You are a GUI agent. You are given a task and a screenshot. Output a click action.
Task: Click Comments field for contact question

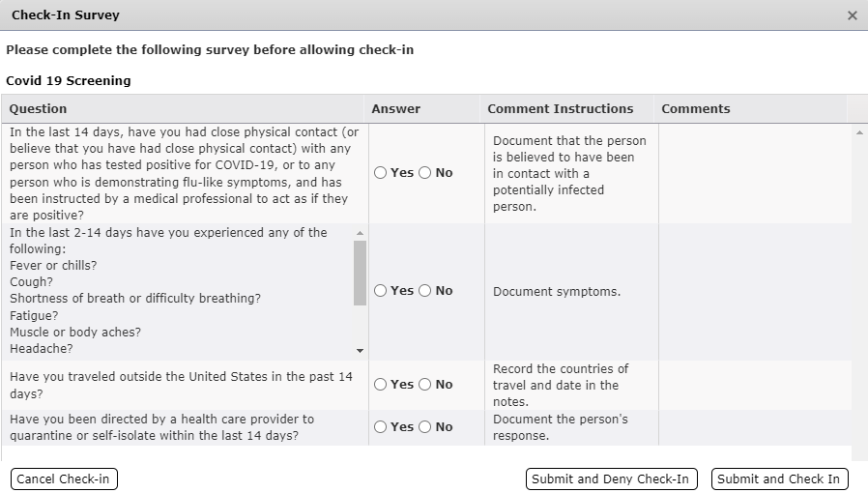tap(754, 173)
